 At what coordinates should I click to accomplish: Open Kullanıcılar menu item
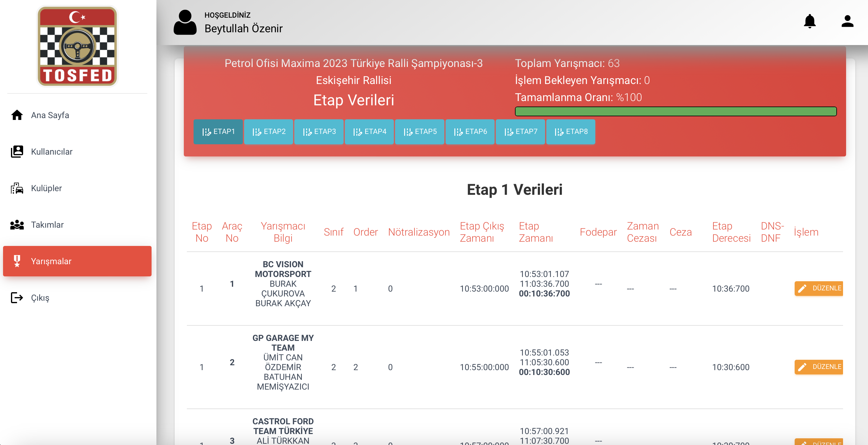77,152
